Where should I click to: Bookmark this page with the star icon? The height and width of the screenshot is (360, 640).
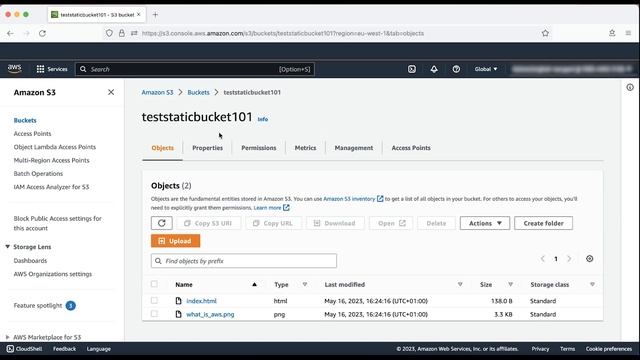point(545,33)
